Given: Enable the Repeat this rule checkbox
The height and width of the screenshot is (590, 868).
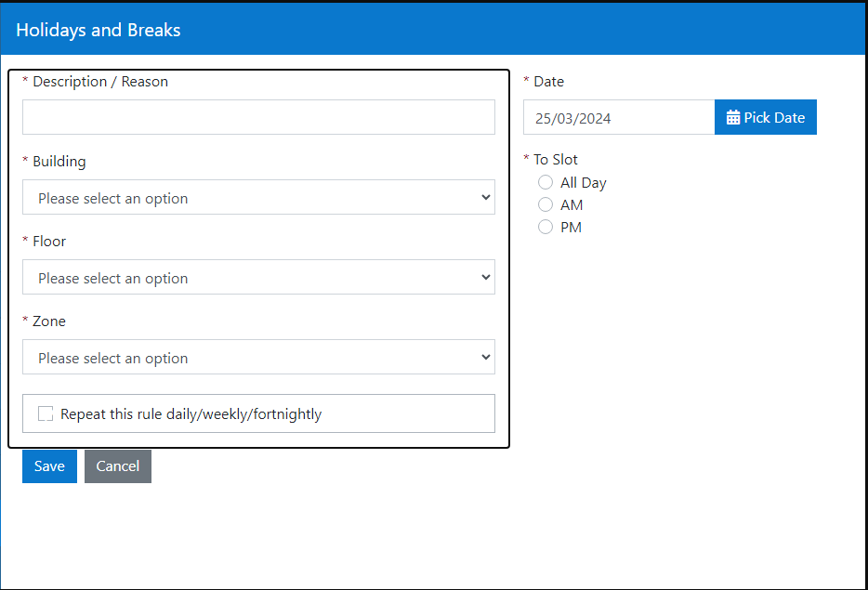Looking at the screenshot, I should [x=46, y=413].
